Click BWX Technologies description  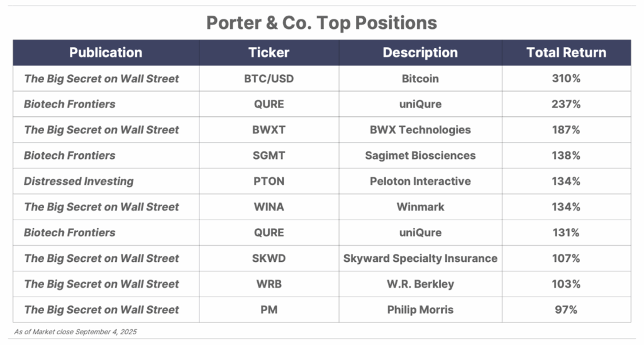point(420,129)
